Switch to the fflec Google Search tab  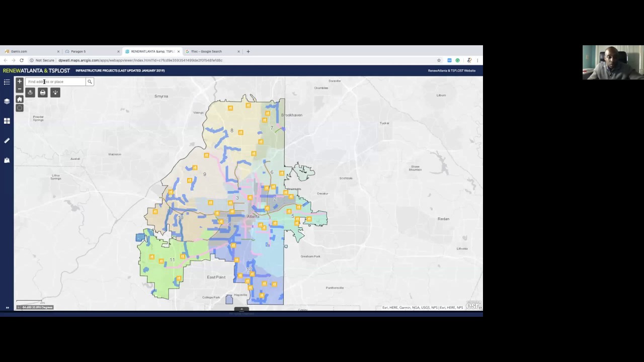click(212, 51)
